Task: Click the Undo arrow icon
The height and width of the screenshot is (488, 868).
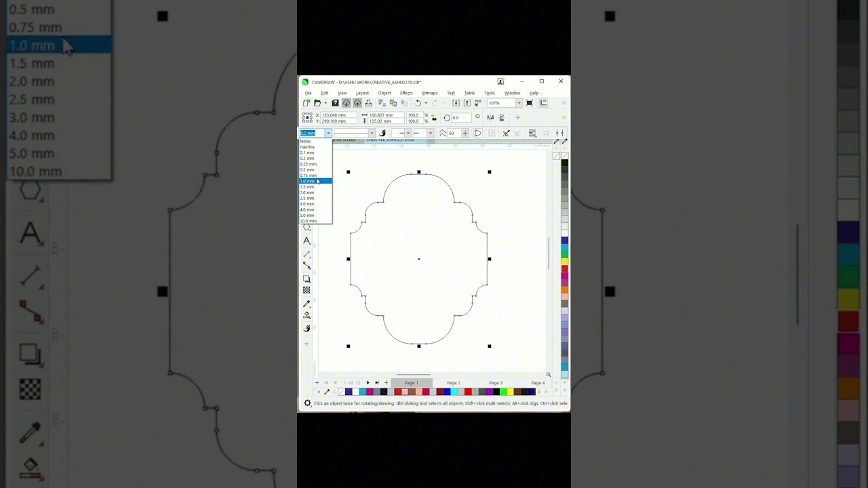Action: 418,103
